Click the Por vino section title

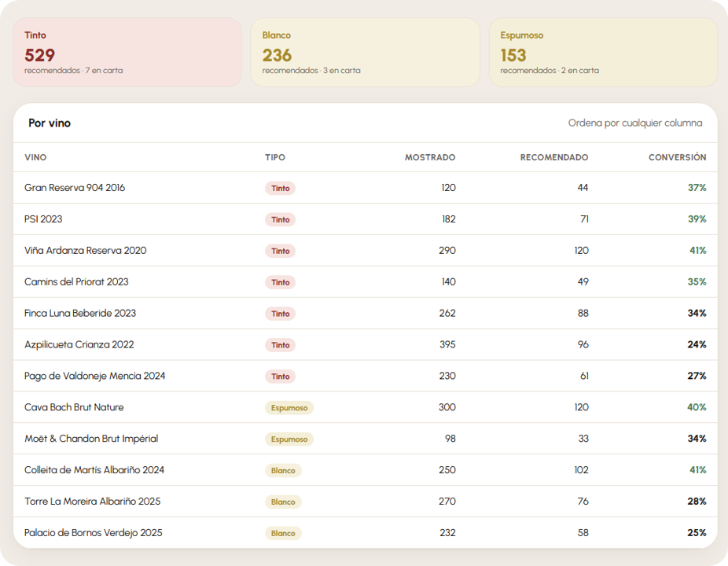coord(50,123)
